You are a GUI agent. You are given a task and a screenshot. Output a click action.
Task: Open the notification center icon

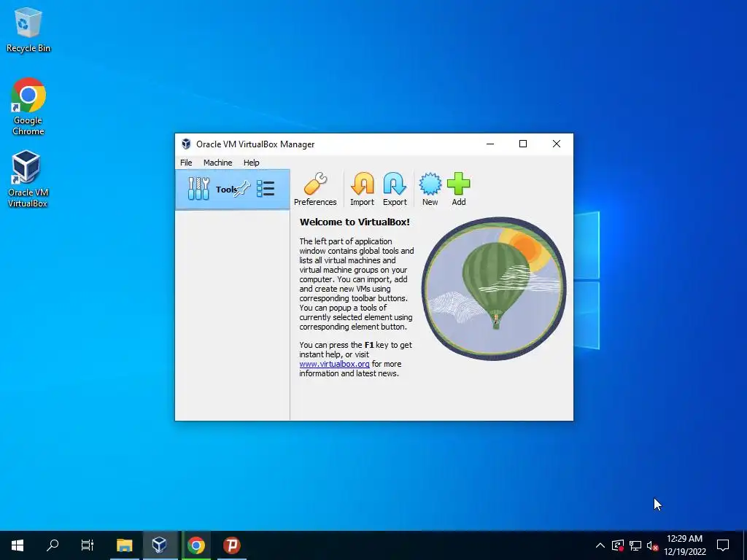(x=723, y=545)
